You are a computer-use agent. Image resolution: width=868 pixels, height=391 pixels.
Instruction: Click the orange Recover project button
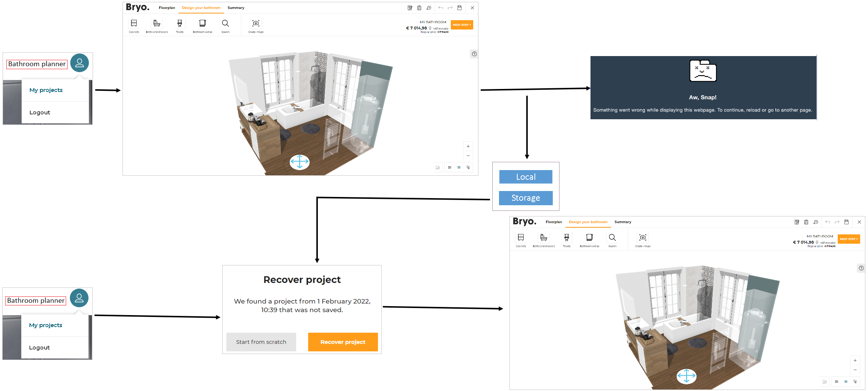(x=343, y=342)
